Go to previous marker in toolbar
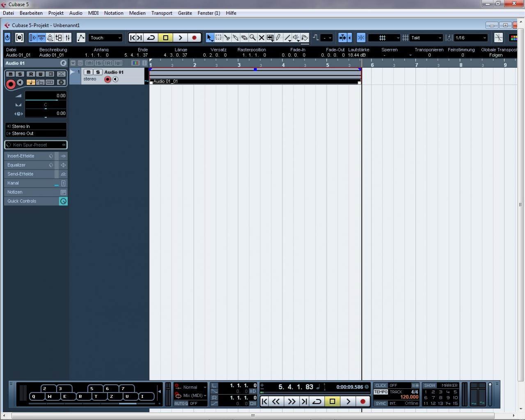 click(132, 38)
